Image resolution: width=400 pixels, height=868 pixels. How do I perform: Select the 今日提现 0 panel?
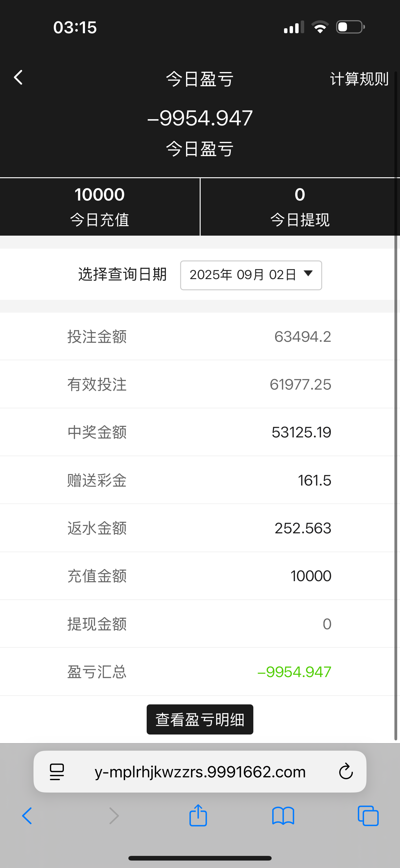click(300, 207)
